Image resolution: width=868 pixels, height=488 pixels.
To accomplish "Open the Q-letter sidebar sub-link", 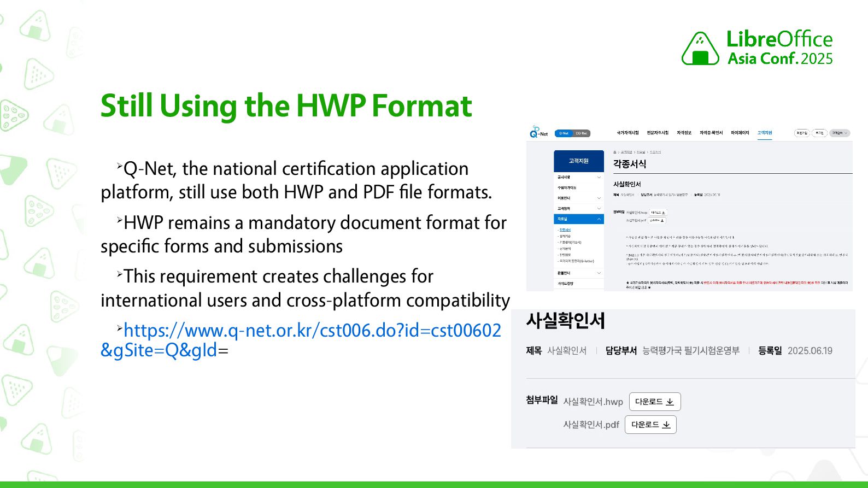I will (577, 261).
